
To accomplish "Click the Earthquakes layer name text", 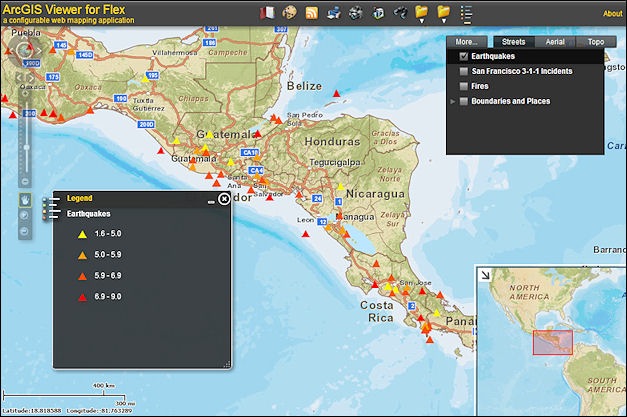I will pyautogui.click(x=493, y=56).
